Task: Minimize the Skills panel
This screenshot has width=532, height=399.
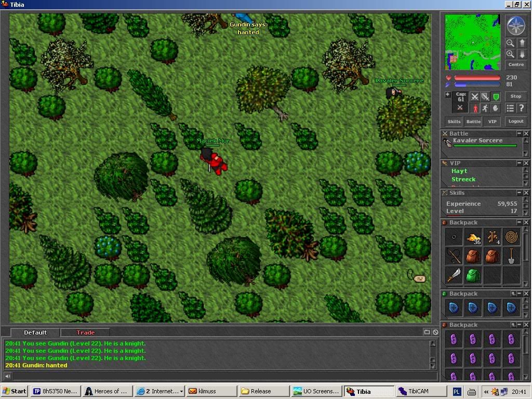Action: tap(519, 193)
